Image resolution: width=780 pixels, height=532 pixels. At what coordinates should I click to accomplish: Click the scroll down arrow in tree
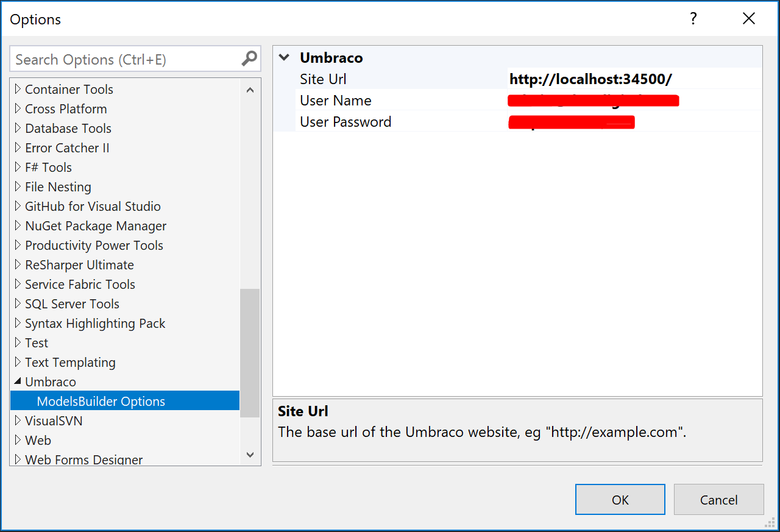pyautogui.click(x=250, y=455)
